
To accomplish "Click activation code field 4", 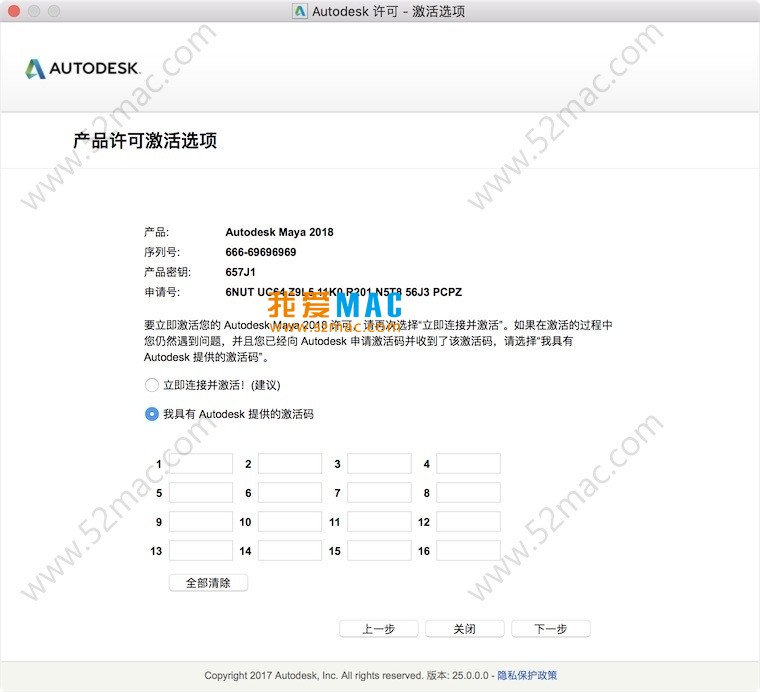I will tap(468, 464).
